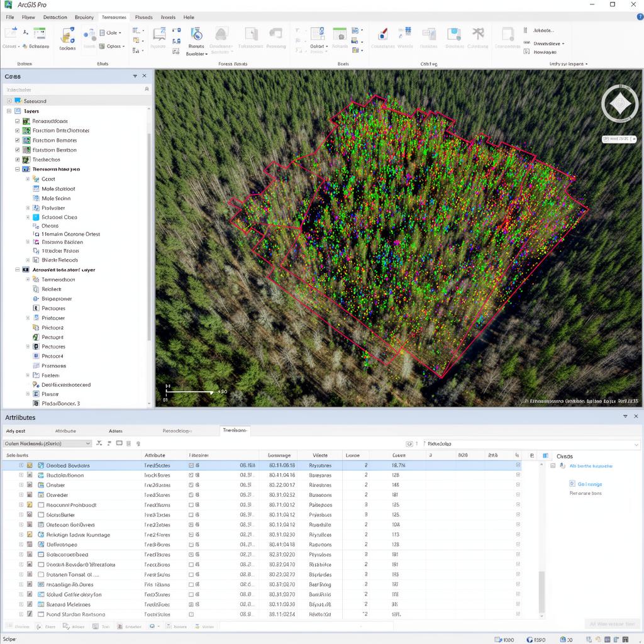644x644 pixels.
Task: Click the crossed tools icon in ribbon
Action: pyautogui.click(x=478, y=34)
